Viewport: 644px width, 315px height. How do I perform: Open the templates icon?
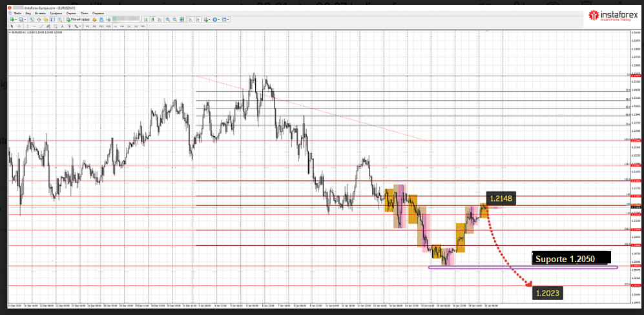[x=224, y=20]
